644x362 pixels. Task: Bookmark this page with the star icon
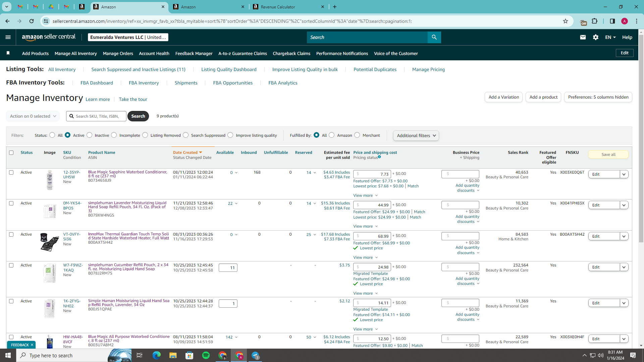(x=566, y=21)
